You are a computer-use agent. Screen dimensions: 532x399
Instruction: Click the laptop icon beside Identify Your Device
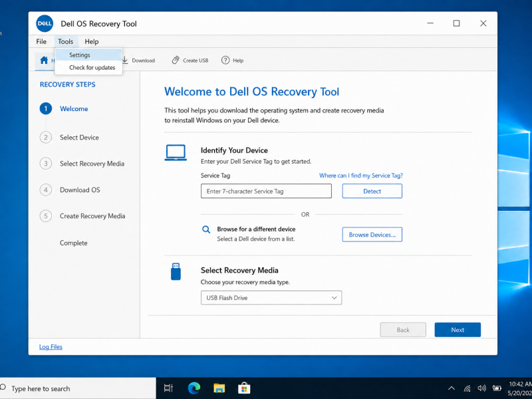click(x=176, y=153)
